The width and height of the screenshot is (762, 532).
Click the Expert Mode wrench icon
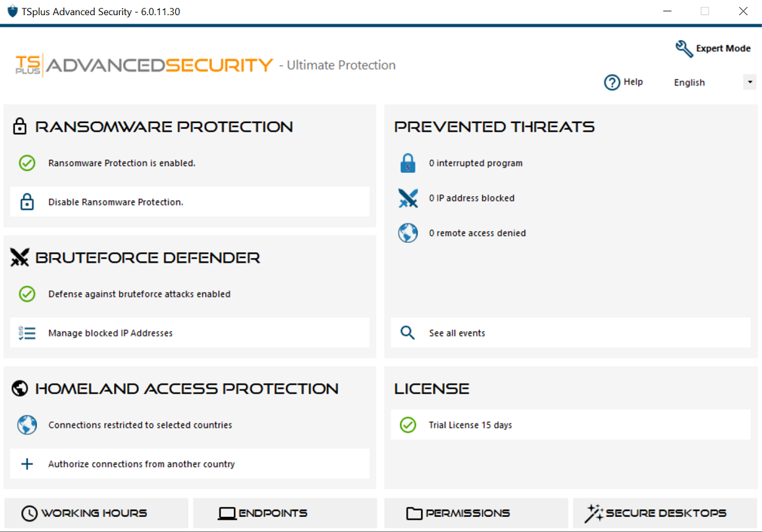[684, 49]
